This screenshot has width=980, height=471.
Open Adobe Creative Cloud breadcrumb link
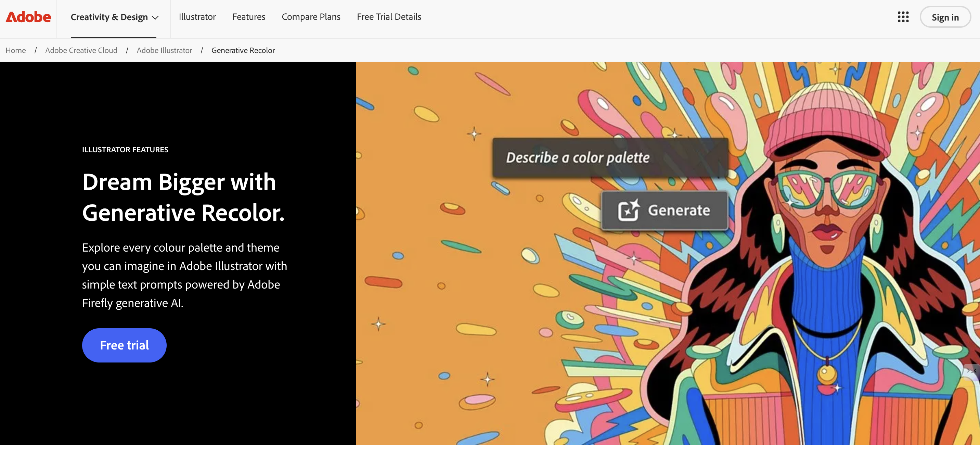(x=81, y=50)
